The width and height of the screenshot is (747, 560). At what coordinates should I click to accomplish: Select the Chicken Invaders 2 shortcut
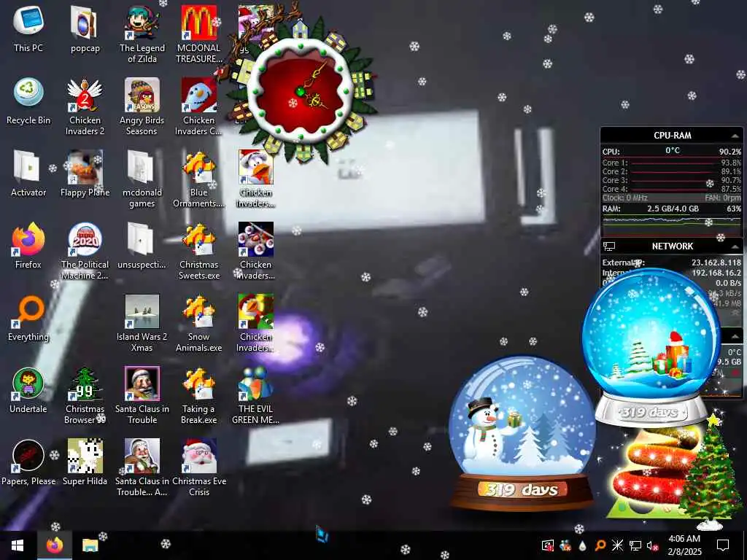pos(85,106)
